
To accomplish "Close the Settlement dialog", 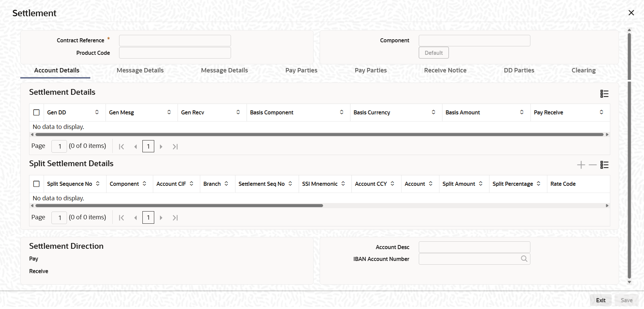I will coord(631,13).
